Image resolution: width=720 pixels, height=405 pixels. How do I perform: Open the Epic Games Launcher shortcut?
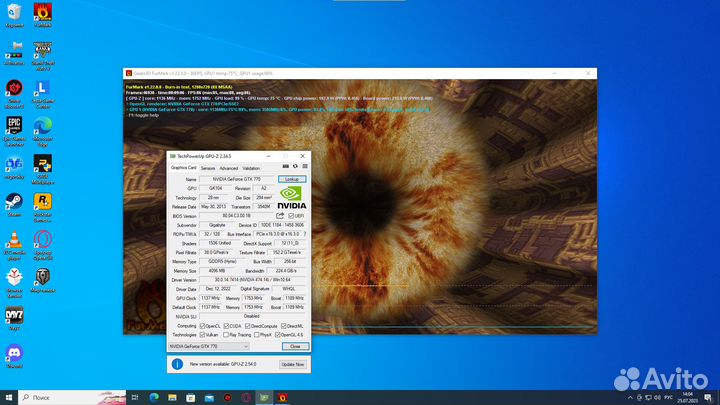(x=14, y=131)
